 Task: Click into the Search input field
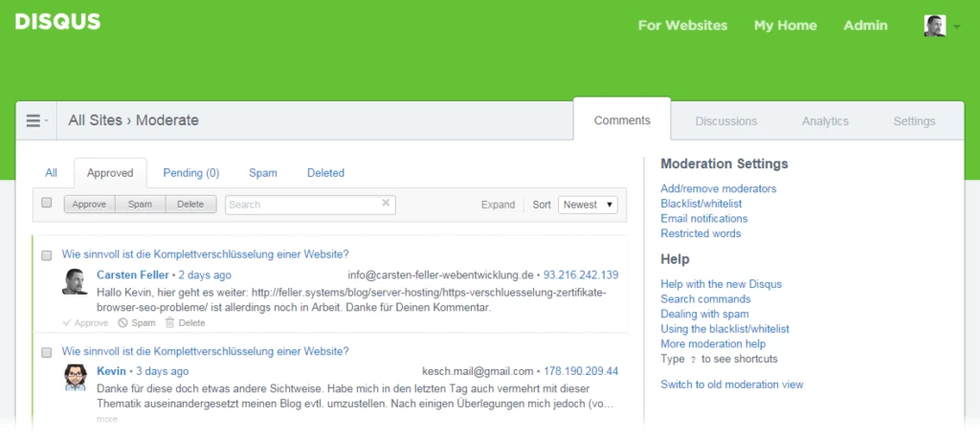point(310,205)
